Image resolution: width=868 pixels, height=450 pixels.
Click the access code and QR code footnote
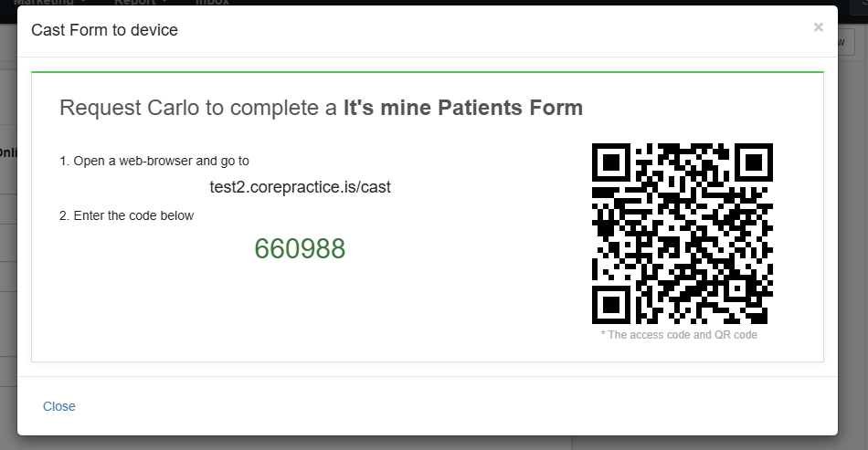point(679,335)
